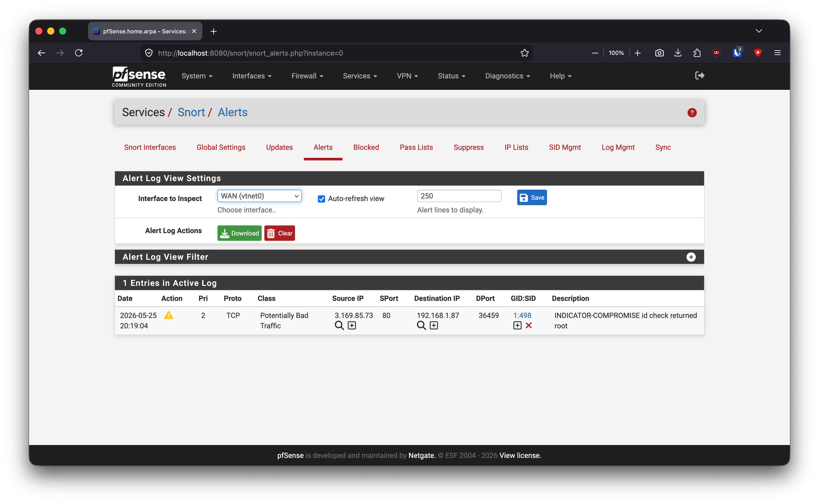This screenshot has height=504, width=819.
Task: Clear the alert log
Action: click(x=280, y=233)
